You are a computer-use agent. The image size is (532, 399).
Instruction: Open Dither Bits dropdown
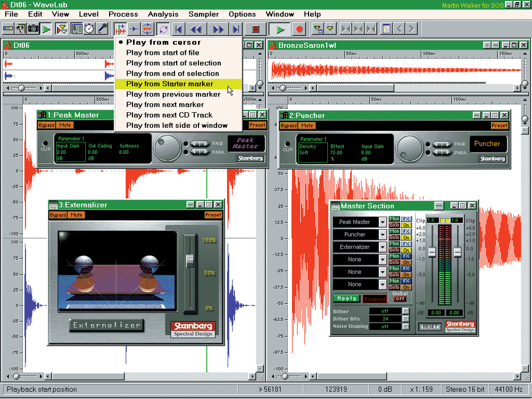point(406,319)
